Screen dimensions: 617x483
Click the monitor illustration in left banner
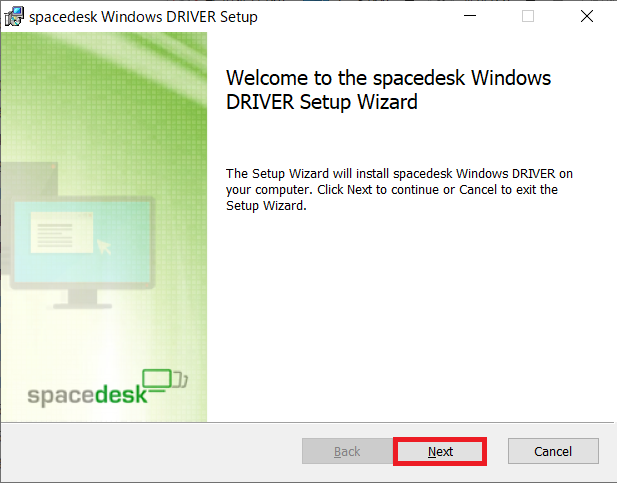coord(81,250)
